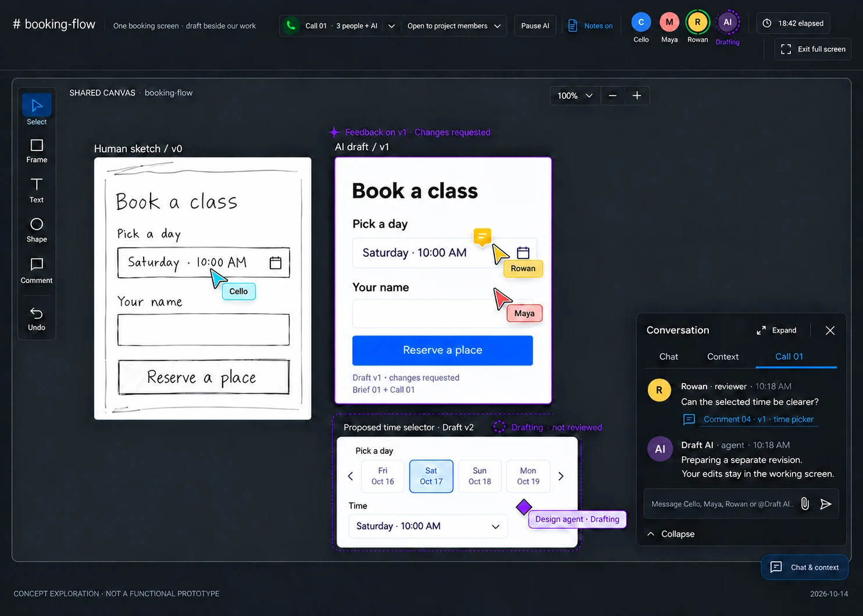Screen dimensions: 863x616
Task: Collapse the Conversation panel
Action: pyautogui.click(x=671, y=534)
